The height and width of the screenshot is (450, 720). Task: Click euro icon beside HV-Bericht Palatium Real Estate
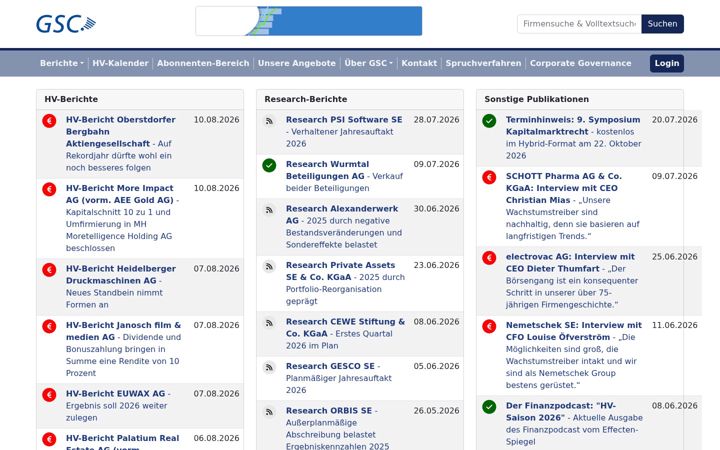(49, 439)
